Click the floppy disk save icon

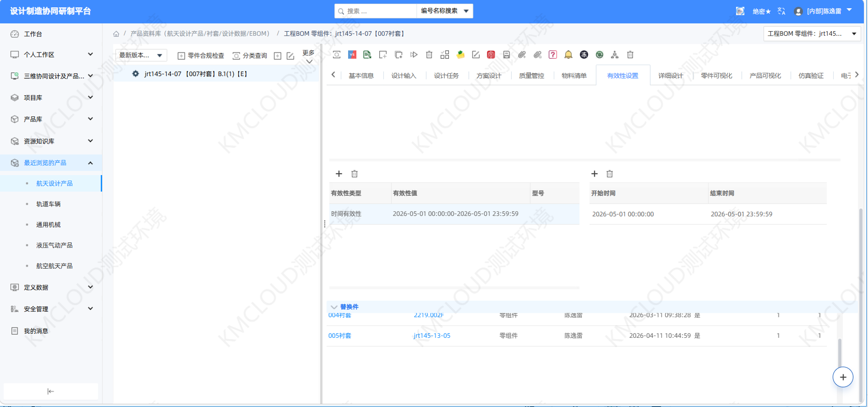(506, 55)
